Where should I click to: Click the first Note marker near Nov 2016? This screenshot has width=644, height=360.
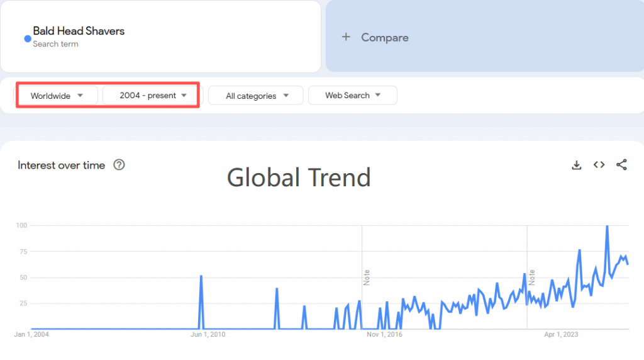367,278
